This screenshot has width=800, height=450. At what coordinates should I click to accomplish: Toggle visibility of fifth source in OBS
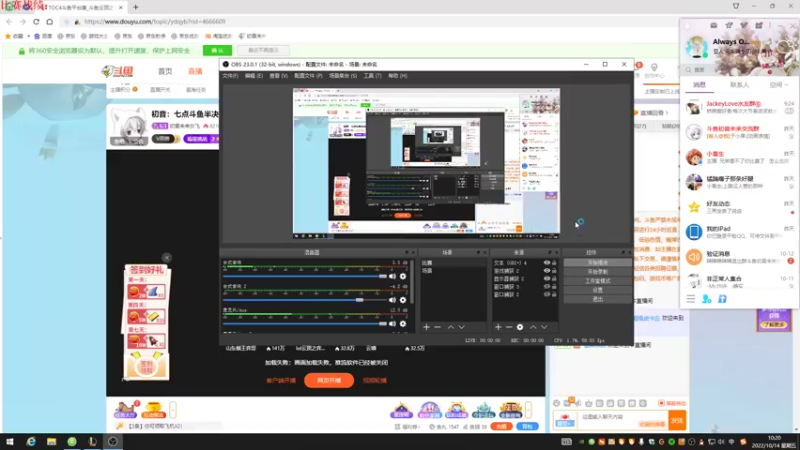point(547,294)
